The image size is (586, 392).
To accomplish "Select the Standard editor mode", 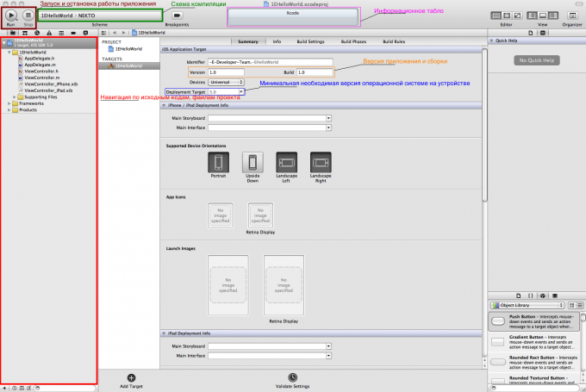I will coord(496,16).
